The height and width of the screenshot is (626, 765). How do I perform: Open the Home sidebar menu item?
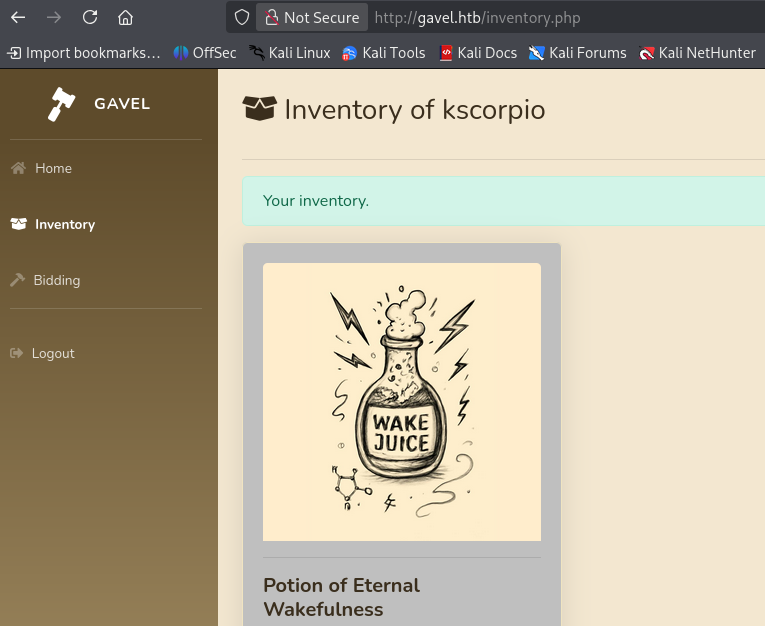click(53, 168)
